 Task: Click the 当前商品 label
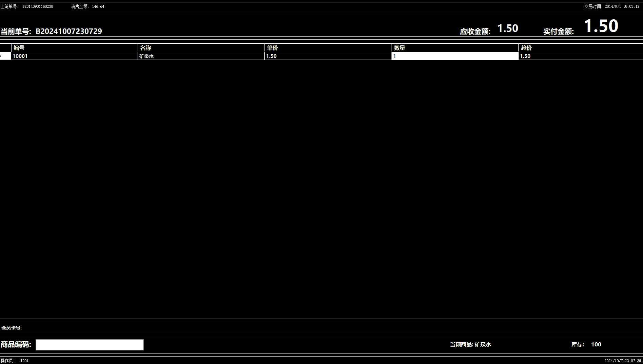pos(462,344)
